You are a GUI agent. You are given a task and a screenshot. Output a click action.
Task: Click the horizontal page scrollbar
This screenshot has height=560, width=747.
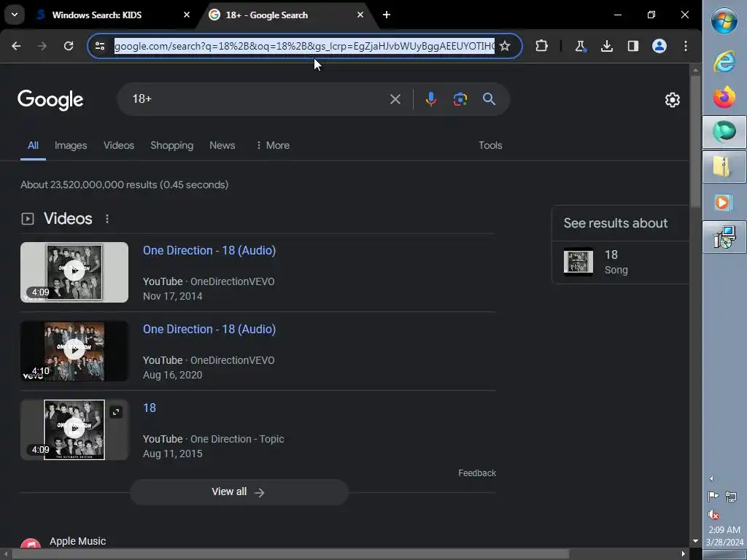[x=290, y=554]
